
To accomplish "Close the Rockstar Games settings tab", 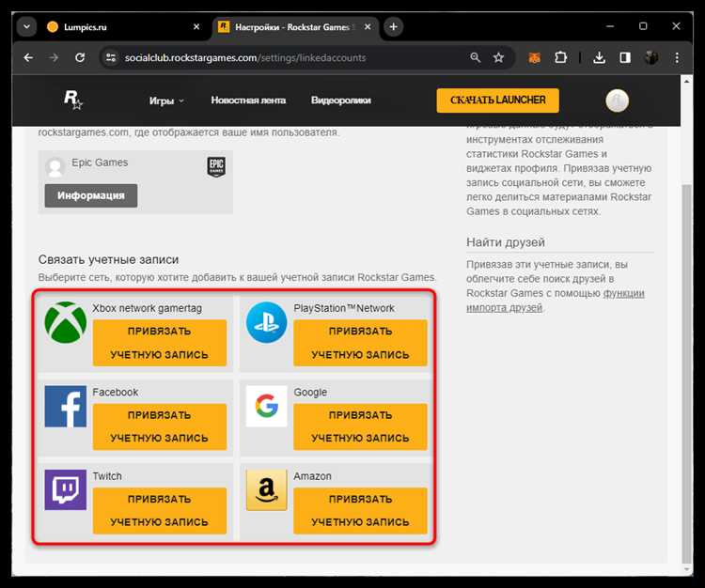I will point(368,27).
